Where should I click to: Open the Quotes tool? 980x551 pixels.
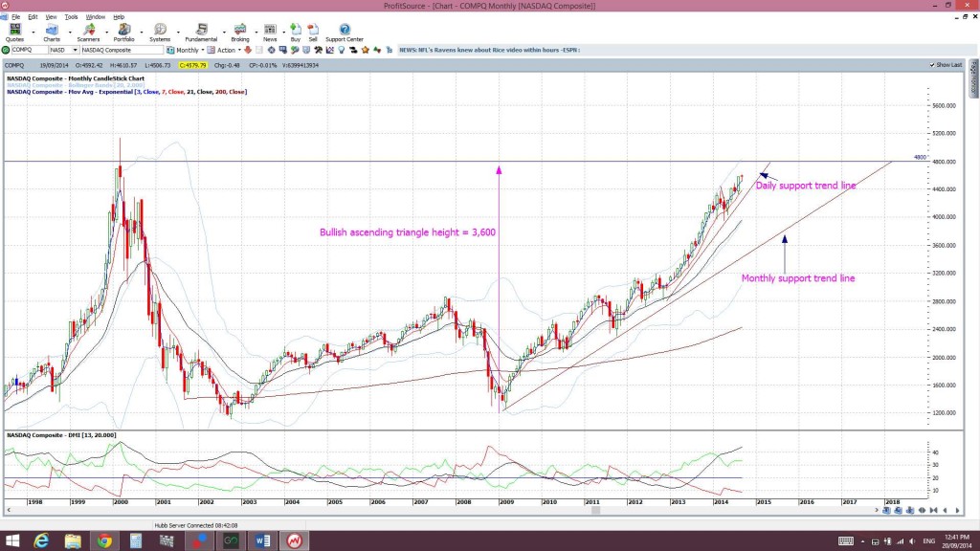tap(14, 33)
